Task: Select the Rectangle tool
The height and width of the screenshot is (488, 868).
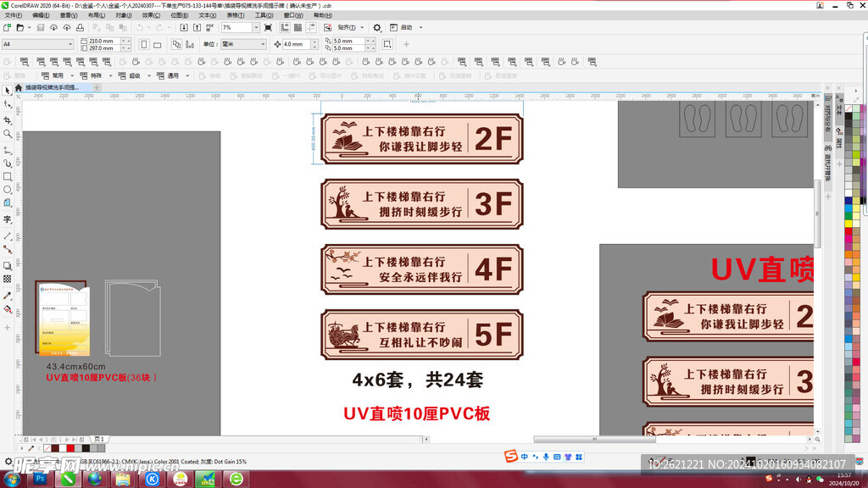Action: pos(7,176)
